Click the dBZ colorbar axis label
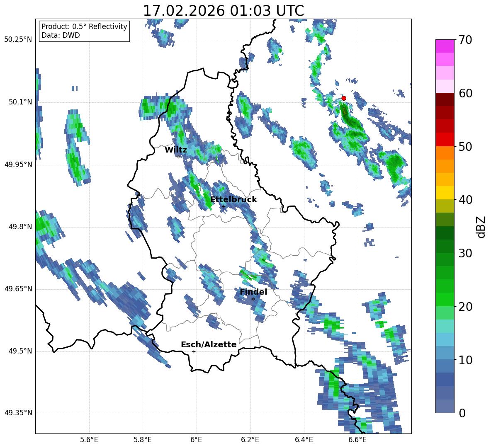The height and width of the screenshot is (448, 491). tap(481, 227)
